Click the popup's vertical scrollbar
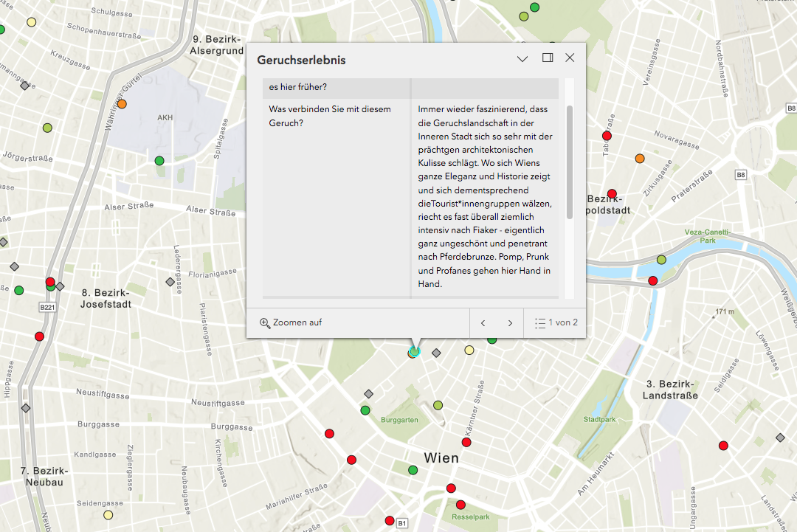This screenshot has width=797, height=532. tap(569, 162)
